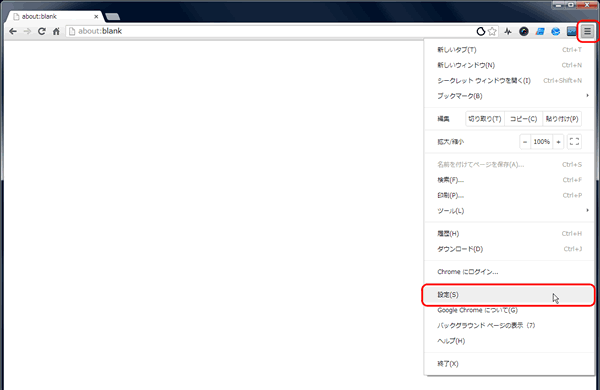The image size is (600, 390).
Task: Click the forward navigation arrow
Action: pos(27,31)
